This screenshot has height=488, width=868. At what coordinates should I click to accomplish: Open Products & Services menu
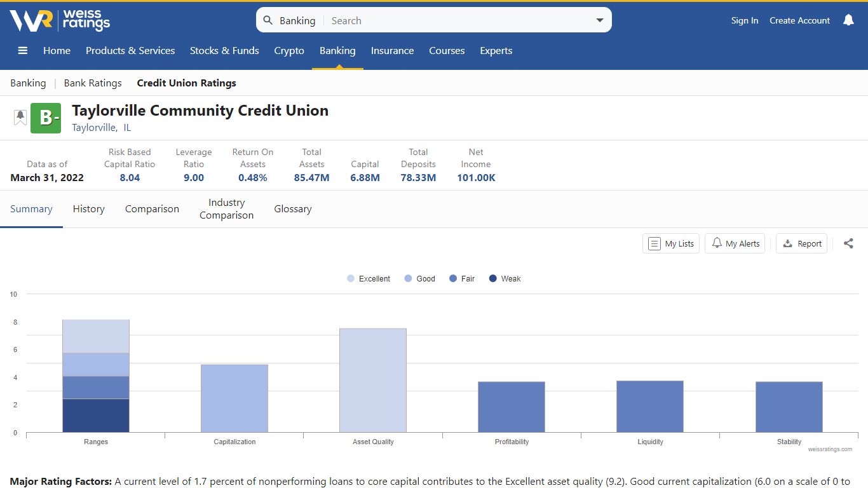(130, 51)
